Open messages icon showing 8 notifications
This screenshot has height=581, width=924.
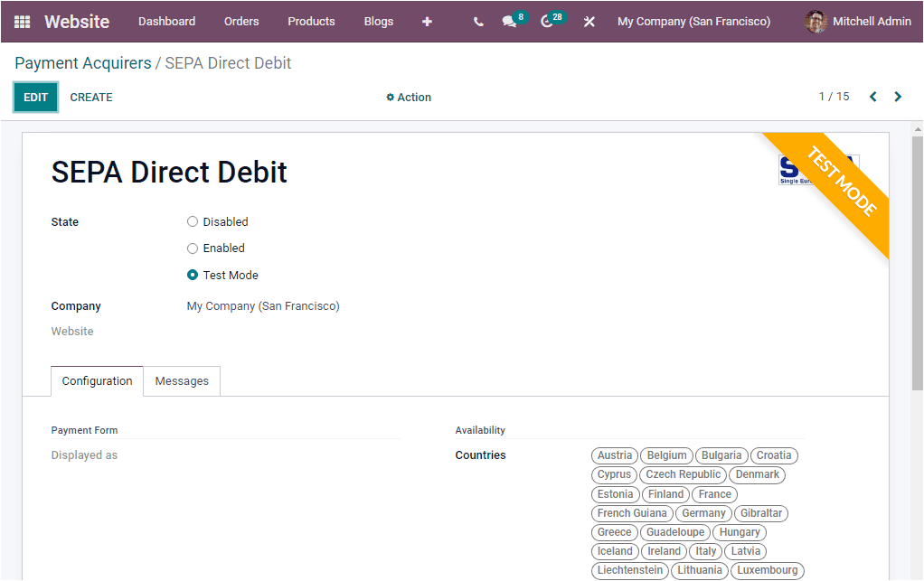pyautogui.click(x=509, y=21)
